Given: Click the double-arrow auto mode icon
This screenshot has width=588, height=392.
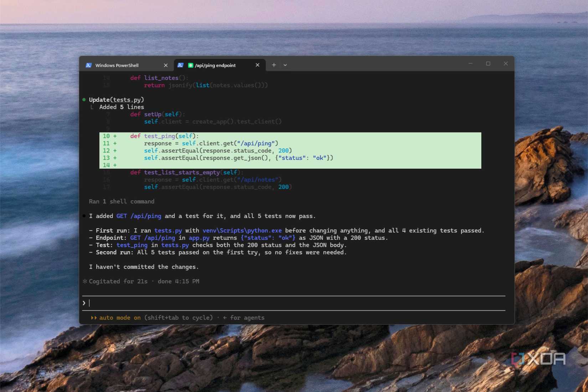Looking at the screenshot, I should pos(94,318).
